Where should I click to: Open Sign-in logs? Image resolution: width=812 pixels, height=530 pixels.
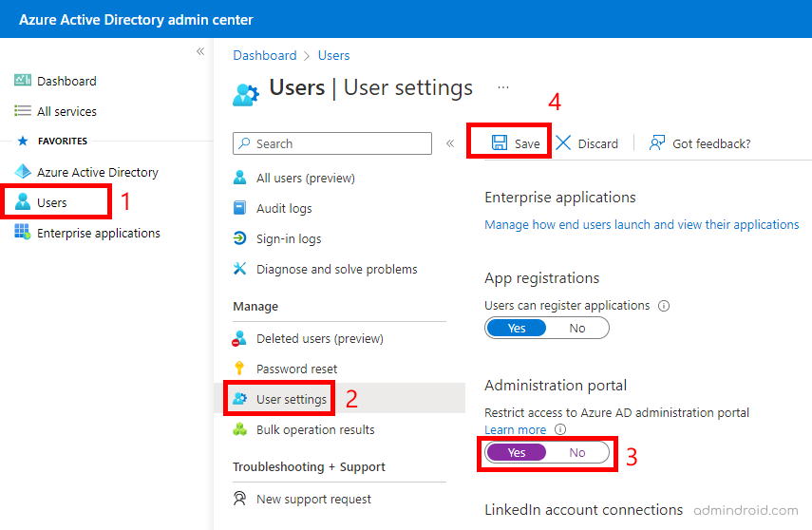[x=289, y=238]
